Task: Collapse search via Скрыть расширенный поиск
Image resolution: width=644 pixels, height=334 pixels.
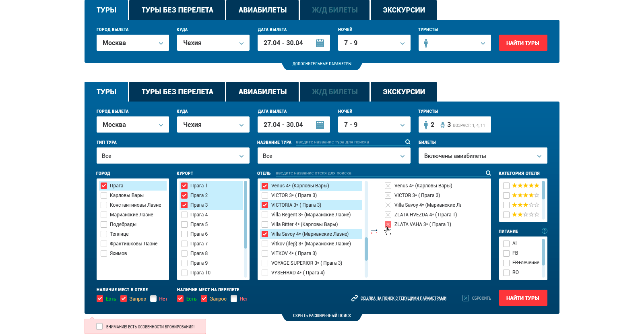Action: pos(322,316)
